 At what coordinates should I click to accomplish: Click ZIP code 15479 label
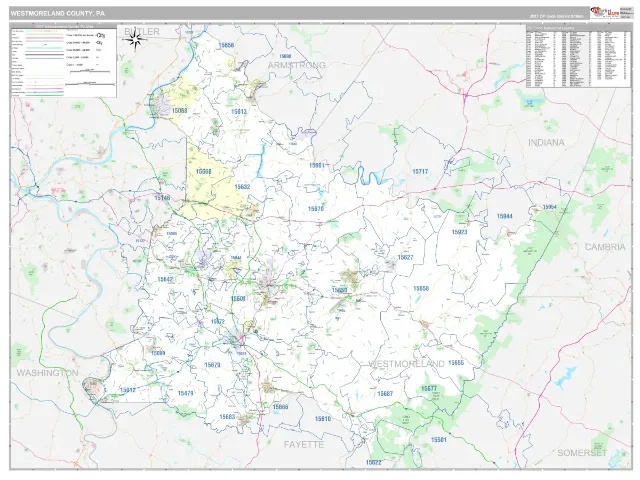(186, 393)
